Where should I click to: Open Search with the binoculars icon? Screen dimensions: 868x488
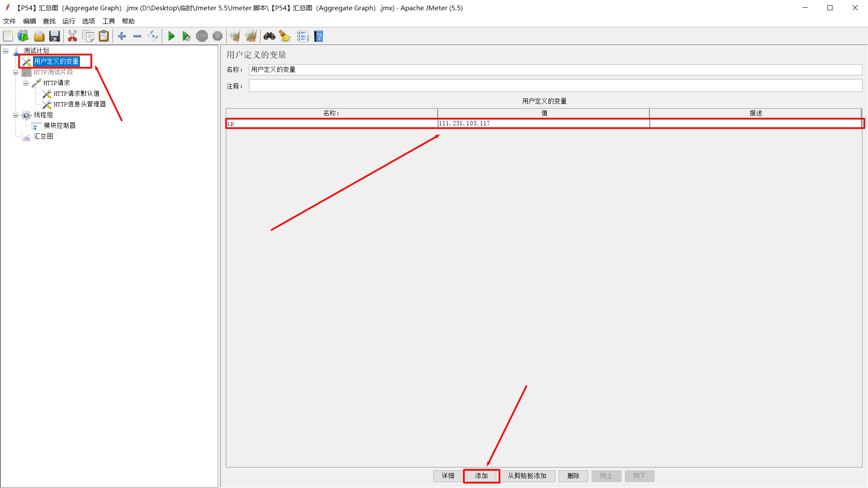269,36
